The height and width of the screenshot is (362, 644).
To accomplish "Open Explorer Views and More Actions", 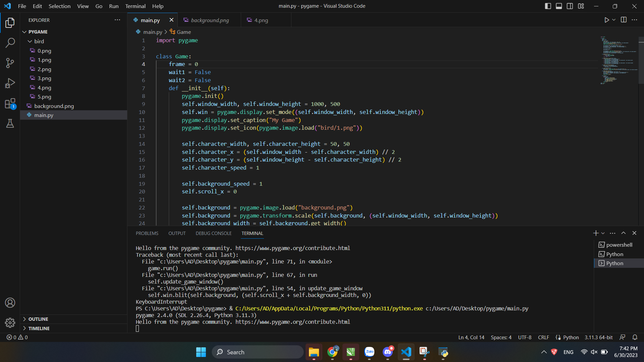I will [117, 20].
